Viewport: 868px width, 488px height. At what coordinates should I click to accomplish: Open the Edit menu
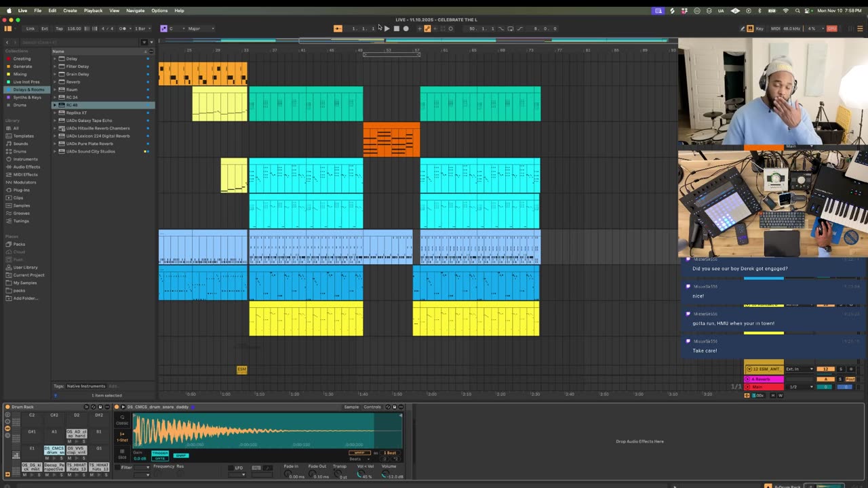[52, 10]
